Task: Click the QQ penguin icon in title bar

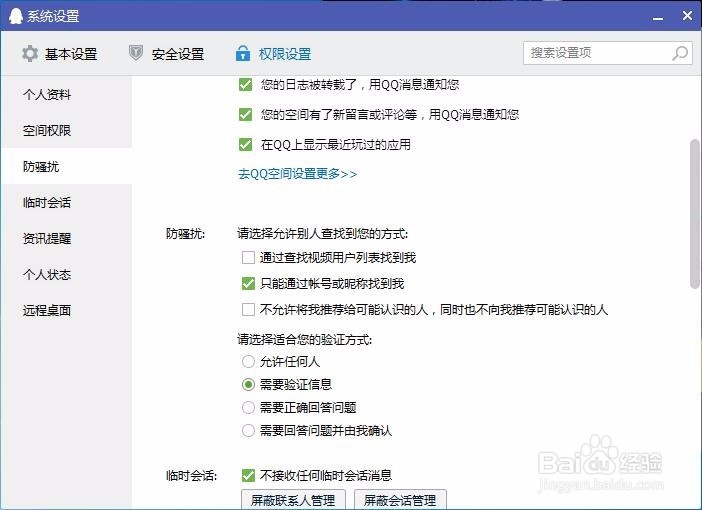Action: point(16,16)
